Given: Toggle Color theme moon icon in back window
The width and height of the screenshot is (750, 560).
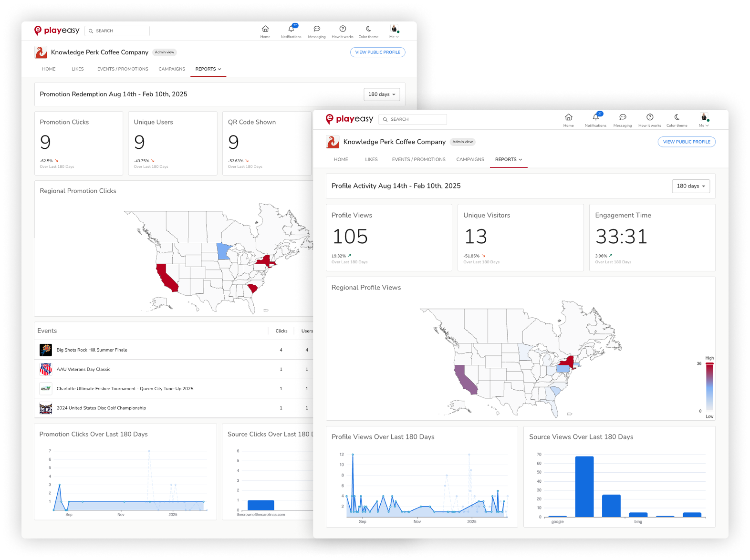Looking at the screenshot, I should [x=368, y=29].
